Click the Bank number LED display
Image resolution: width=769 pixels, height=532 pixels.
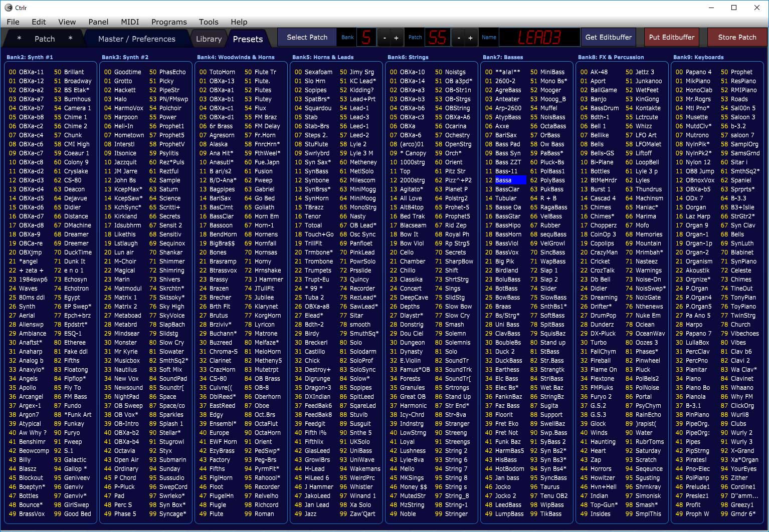coord(366,38)
